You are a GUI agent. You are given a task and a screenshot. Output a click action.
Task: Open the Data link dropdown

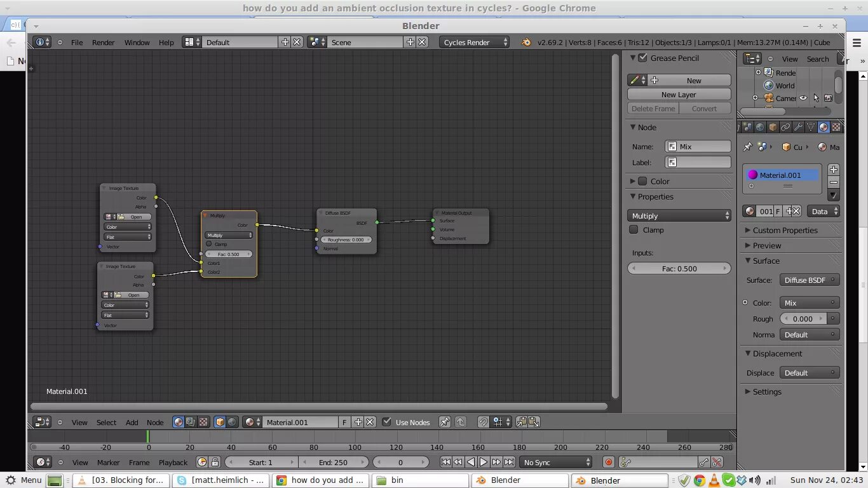pyautogui.click(x=824, y=211)
